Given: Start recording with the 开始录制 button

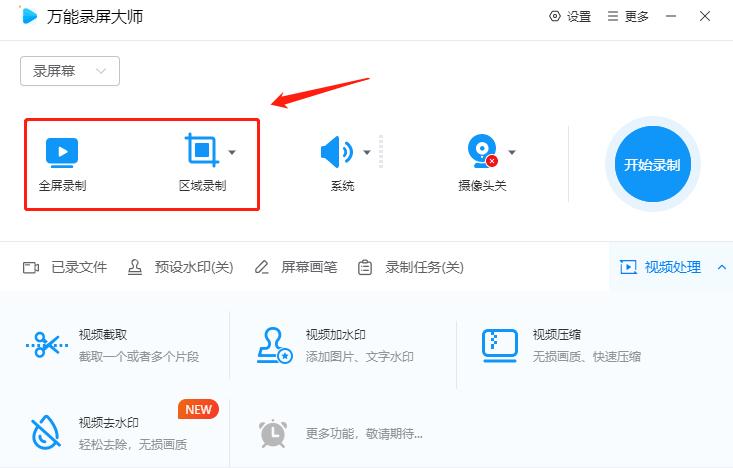Looking at the screenshot, I should click(653, 164).
